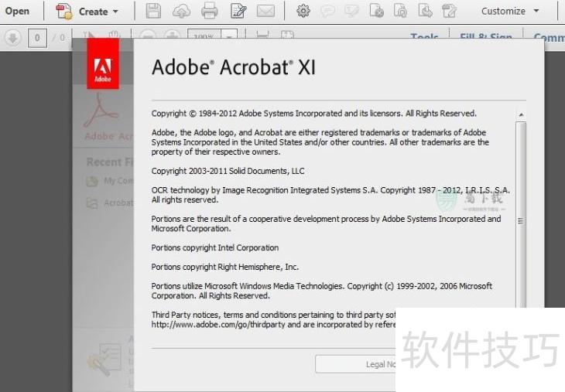
Task: Click the fit one full page icon
Action: coord(287,36)
